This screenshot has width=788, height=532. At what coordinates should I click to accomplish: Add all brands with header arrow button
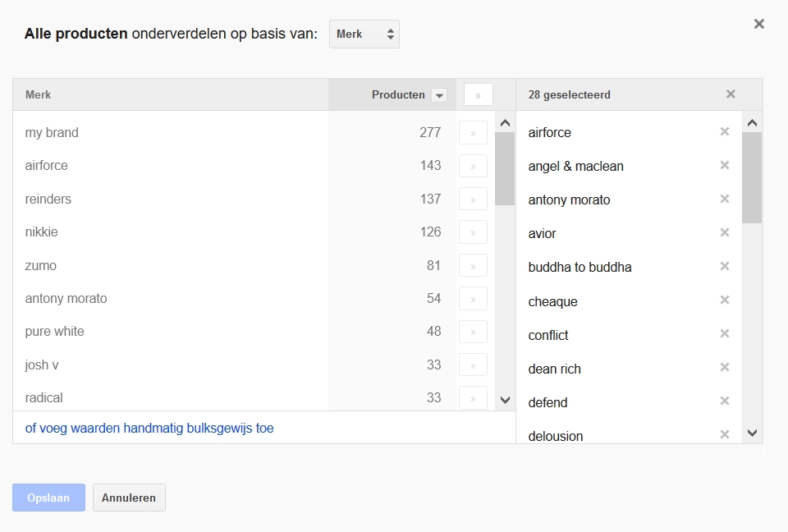pos(478,95)
